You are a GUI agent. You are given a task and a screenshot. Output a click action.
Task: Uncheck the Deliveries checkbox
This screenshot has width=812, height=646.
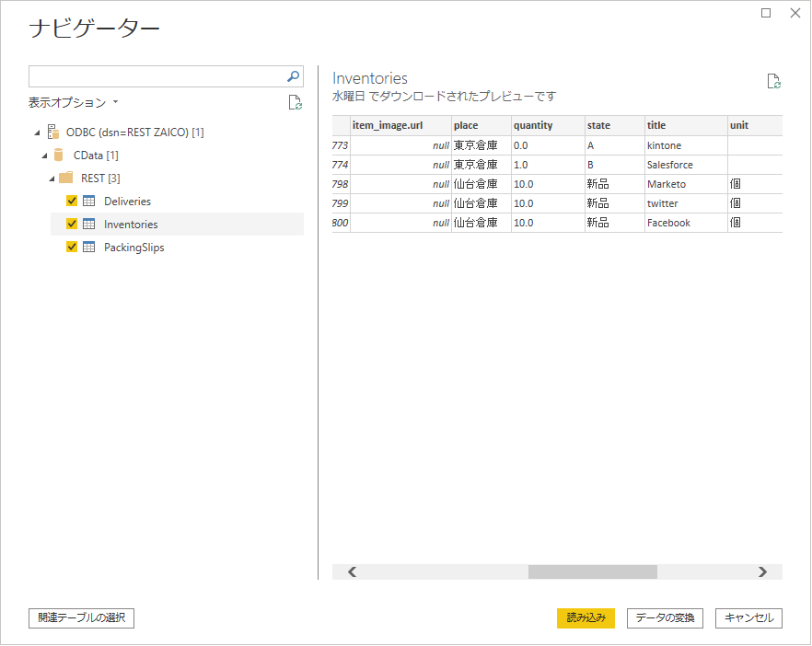click(72, 202)
